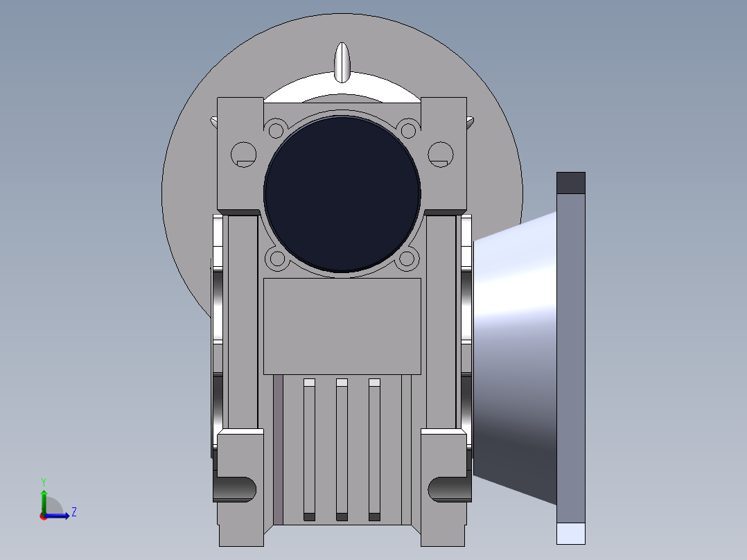Click the red origin point of the coordinate triad
The image size is (747, 560).
click(x=43, y=516)
